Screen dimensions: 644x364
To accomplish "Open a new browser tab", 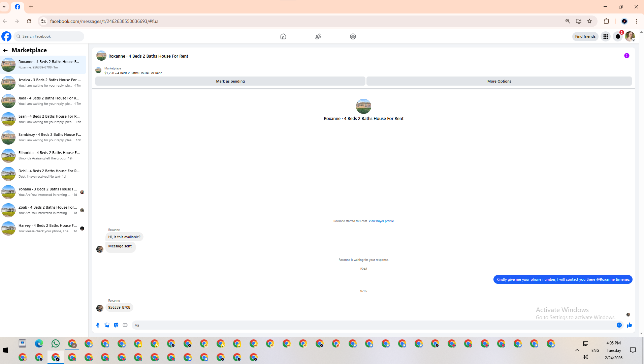I will click(x=31, y=7).
